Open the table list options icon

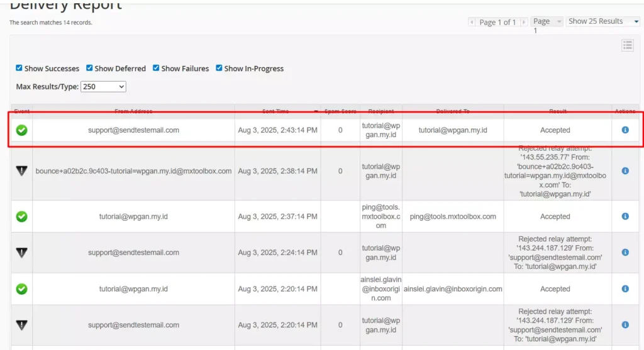[x=627, y=45]
